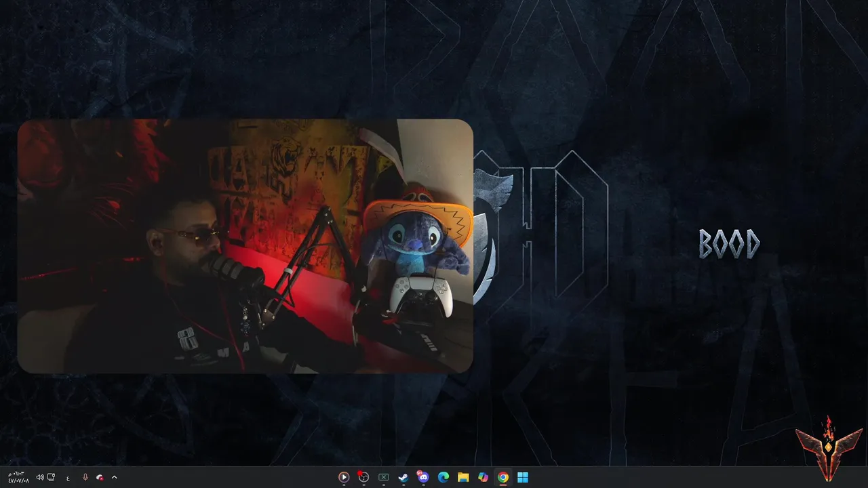This screenshot has width=868, height=488.
Task: Expand the hidden tray icons chevron
Action: (114, 477)
